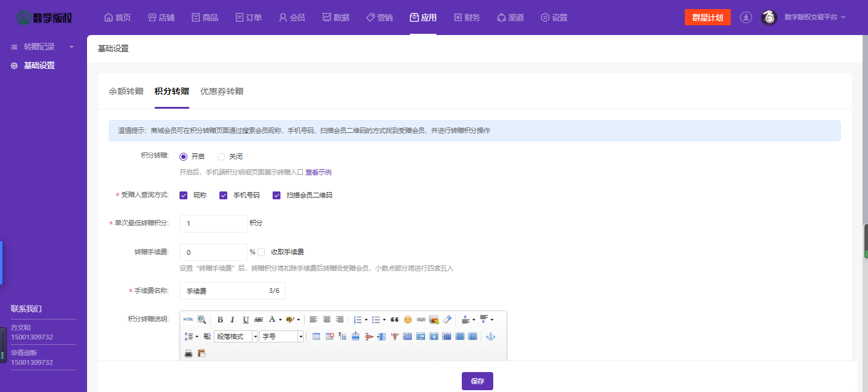Expand 转赠记录 sidebar menu

point(42,47)
